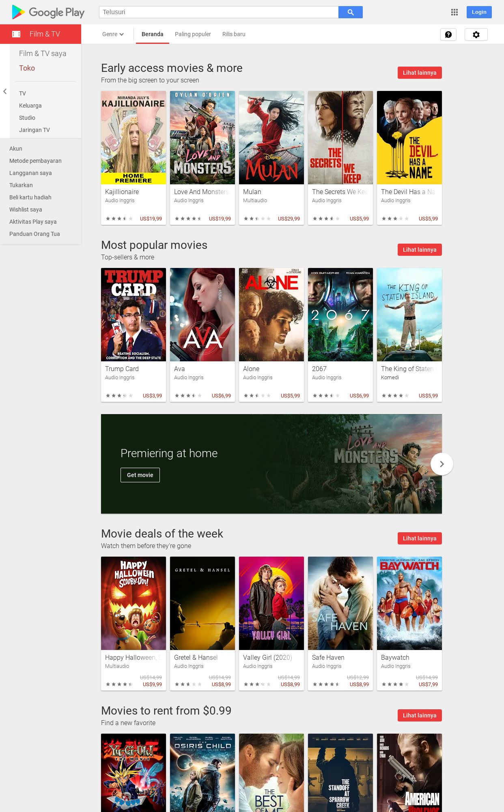504x812 pixels.
Task: Open the Yu-Gi-Oh! The Movie poster
Action: click(x=134, y=773)
